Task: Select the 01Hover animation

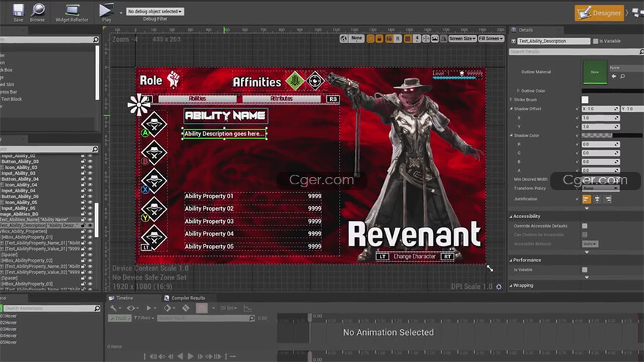Action: tap(9, 316)
